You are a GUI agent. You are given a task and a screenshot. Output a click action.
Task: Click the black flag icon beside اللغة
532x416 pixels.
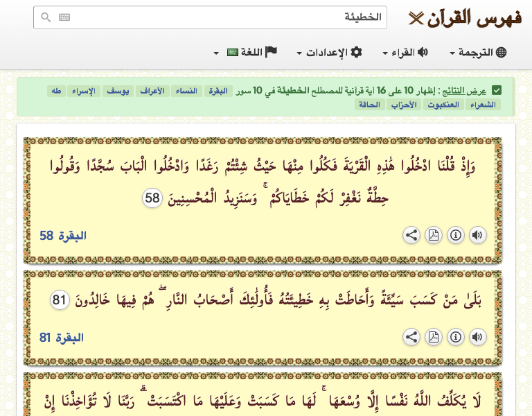[271, 52]
